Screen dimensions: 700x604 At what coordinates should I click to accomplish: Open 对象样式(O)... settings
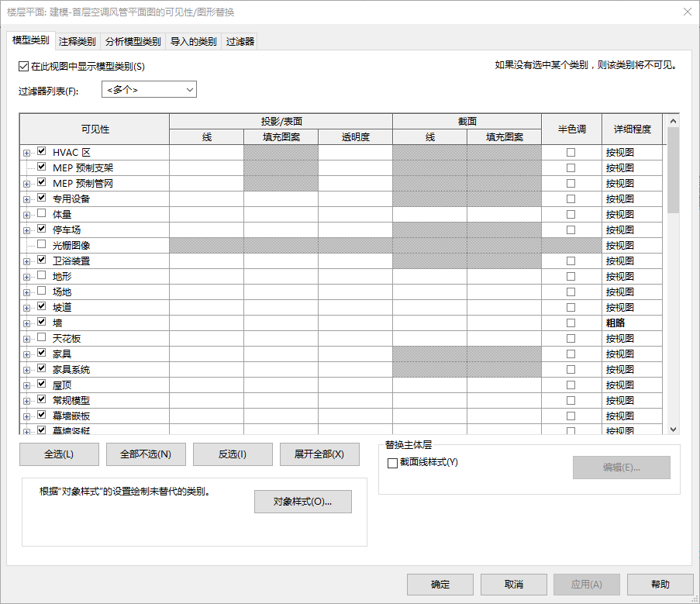tap(302, 502)
